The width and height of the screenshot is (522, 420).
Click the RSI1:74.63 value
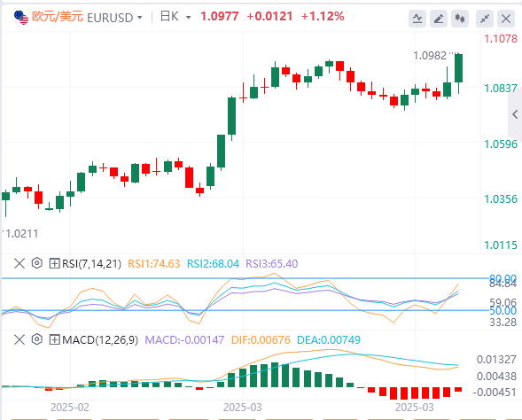click(x=154, y=264)
